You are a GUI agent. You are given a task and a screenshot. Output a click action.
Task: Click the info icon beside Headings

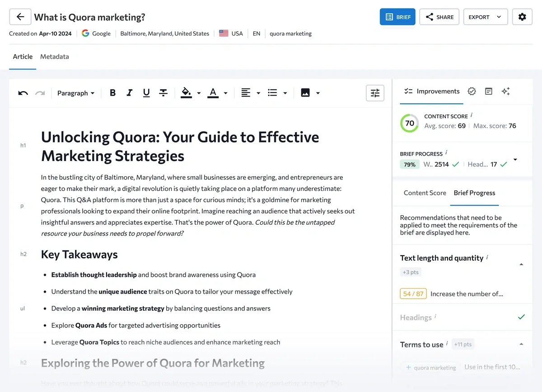(435, 317)
